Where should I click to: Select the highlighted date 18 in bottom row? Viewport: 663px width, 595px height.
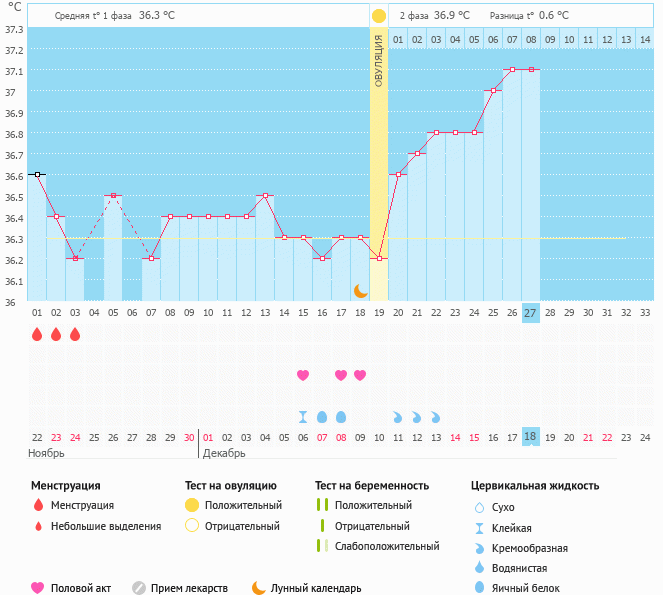click(530, 437)
